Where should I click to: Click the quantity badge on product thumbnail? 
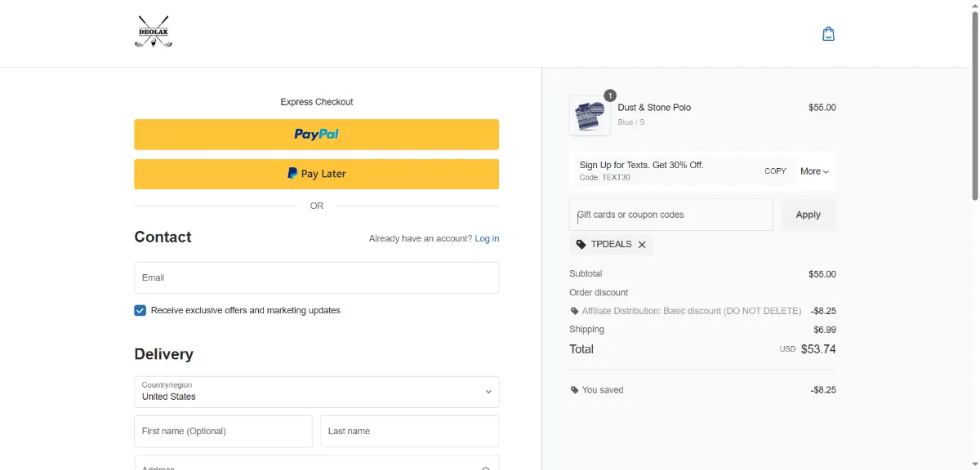(x=610, y=95)
